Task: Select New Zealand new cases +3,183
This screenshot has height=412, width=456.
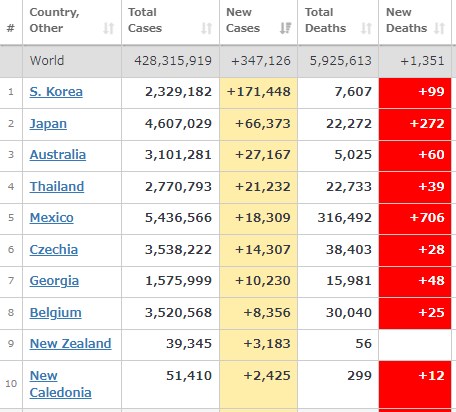Action: (x=267, y=344)
